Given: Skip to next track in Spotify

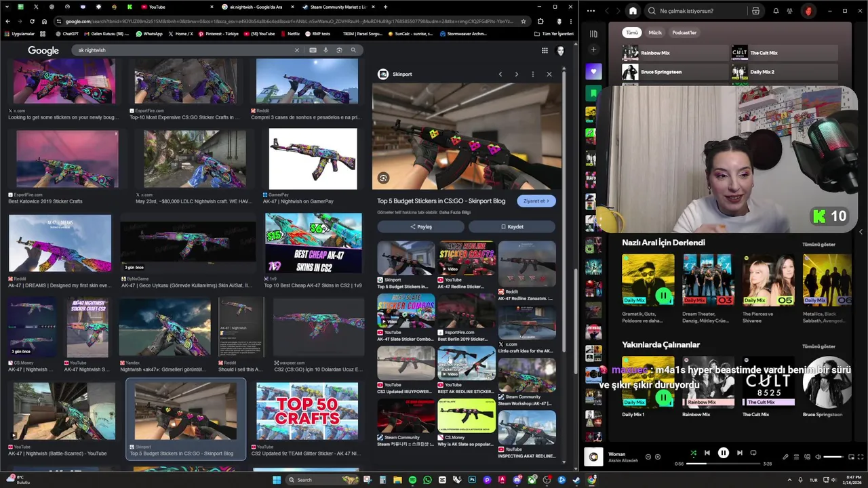Looking at the screenshot, I should [740, 453].
